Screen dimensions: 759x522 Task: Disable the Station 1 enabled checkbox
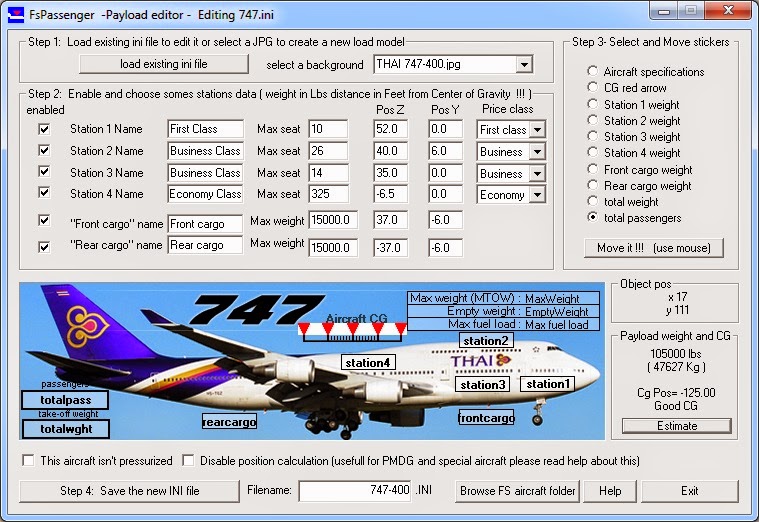(x=44, y=129)
